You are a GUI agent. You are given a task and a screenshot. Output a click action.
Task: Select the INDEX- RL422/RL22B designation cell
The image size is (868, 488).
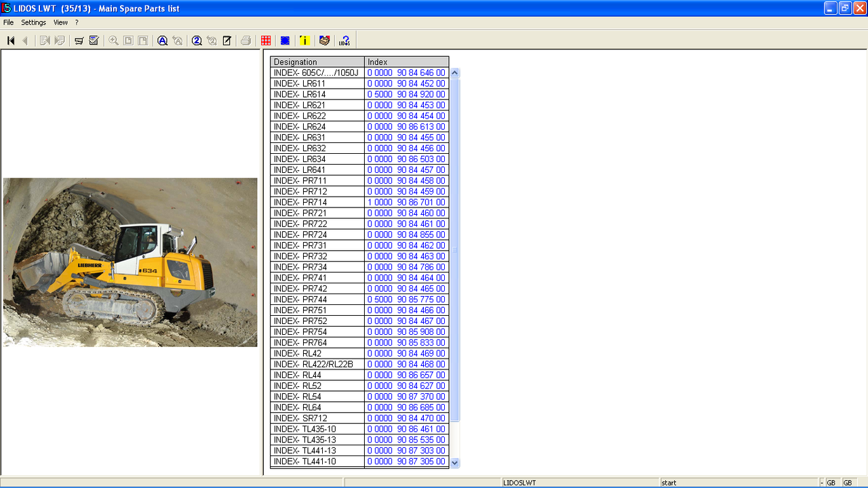pyautogui.click(x=317, y=365)
